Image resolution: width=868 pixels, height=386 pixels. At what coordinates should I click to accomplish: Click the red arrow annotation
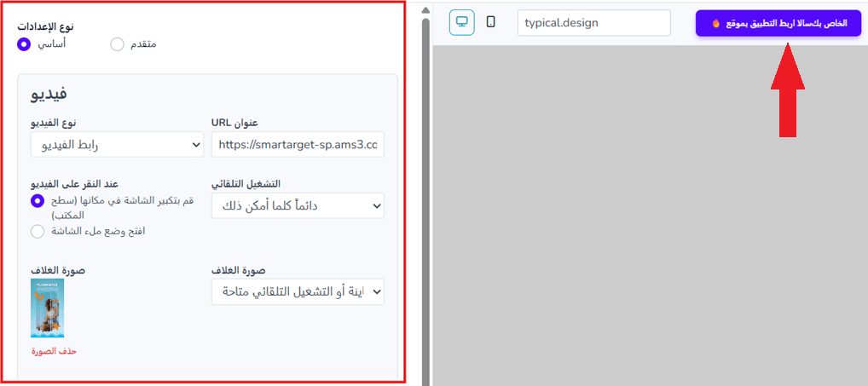pyautogui.click(x=787, y=90)
